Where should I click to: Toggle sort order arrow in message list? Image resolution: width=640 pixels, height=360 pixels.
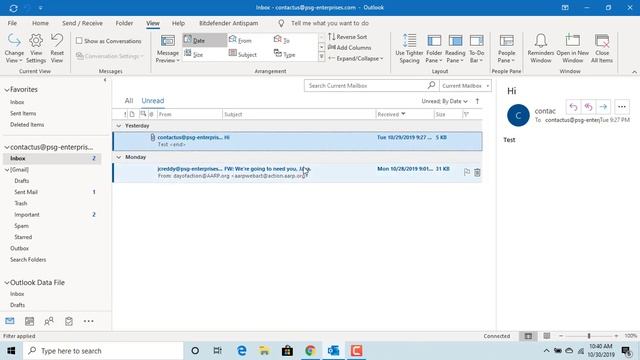(477, 101)
